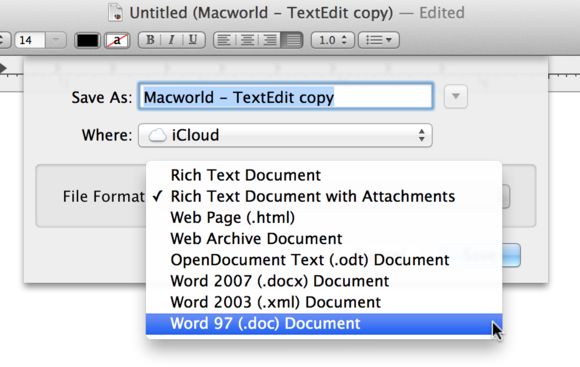Open the text background color swatch

click(117, 40)
